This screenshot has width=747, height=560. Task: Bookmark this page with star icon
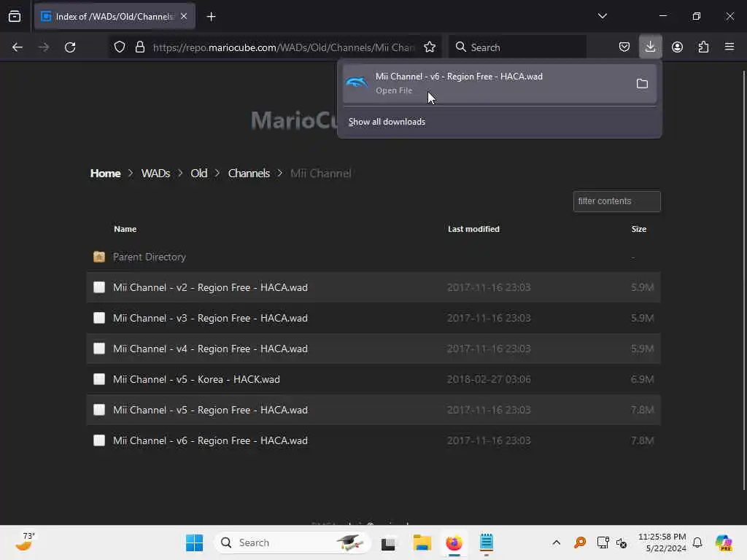[430, 47]
